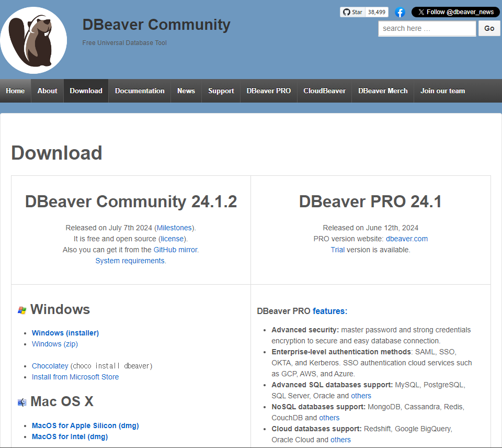
Task: Download MacOS for Apple Silicon (dmg)
Action: (x=85, y=425)
